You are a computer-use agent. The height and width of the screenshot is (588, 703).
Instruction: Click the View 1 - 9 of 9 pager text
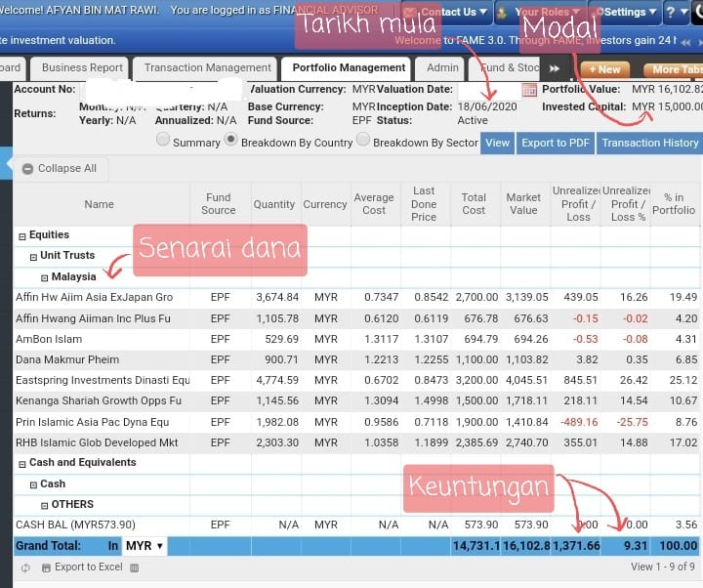tap(663, 567)
